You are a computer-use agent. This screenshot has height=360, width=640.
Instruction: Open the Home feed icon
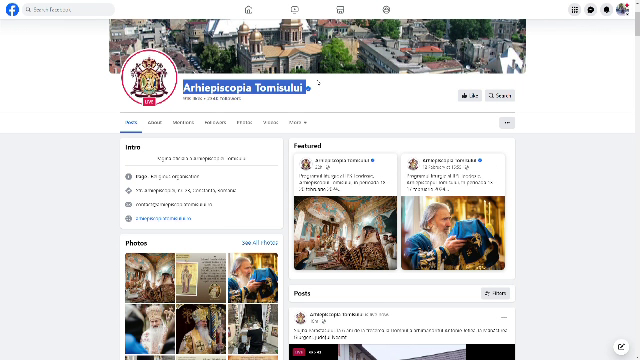(x=248, y=10)
